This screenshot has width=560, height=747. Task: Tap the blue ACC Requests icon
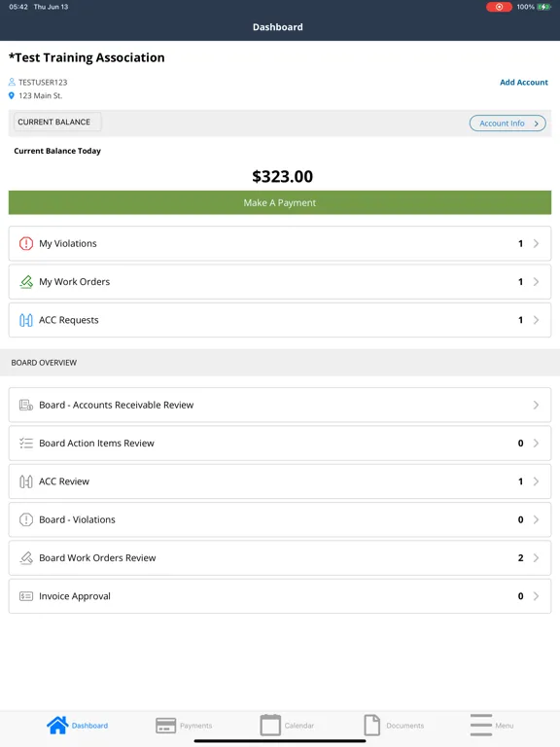point(26,320)
